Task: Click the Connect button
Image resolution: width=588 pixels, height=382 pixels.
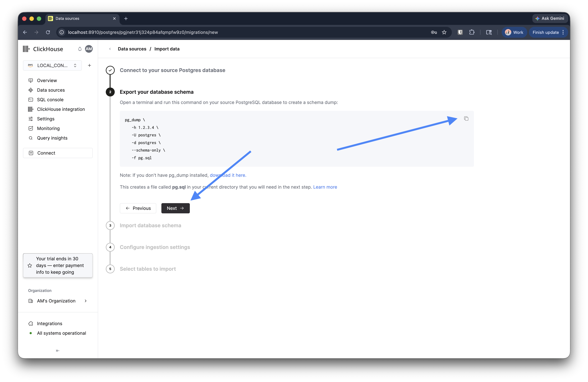Action: [58, 153]
